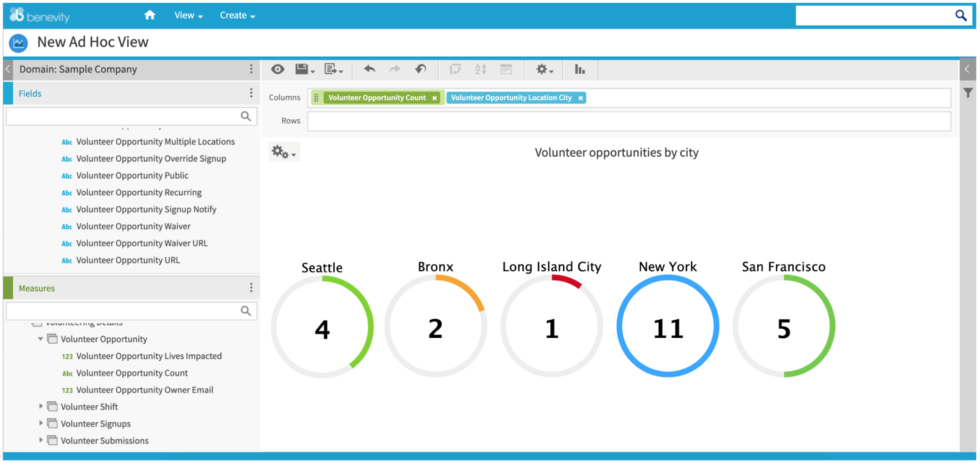Expand the Volunteer Signups folder
Viewport: 980px width, 465px height.
pos(41,423)
